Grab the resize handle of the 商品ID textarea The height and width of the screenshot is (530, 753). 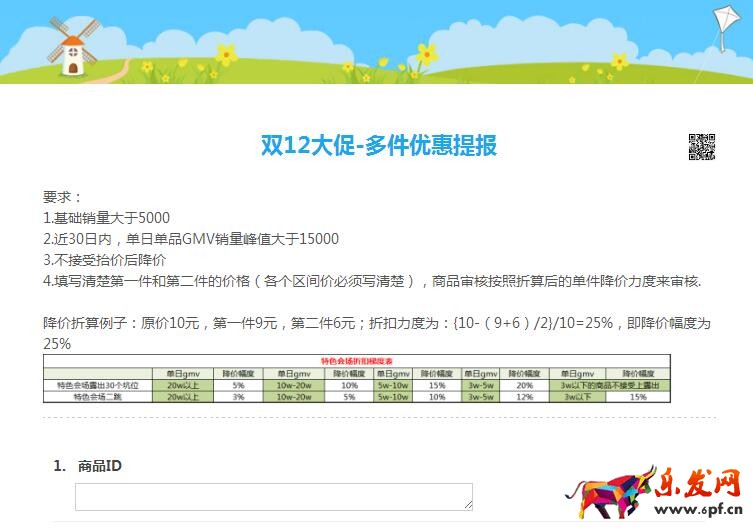point(468,505)
